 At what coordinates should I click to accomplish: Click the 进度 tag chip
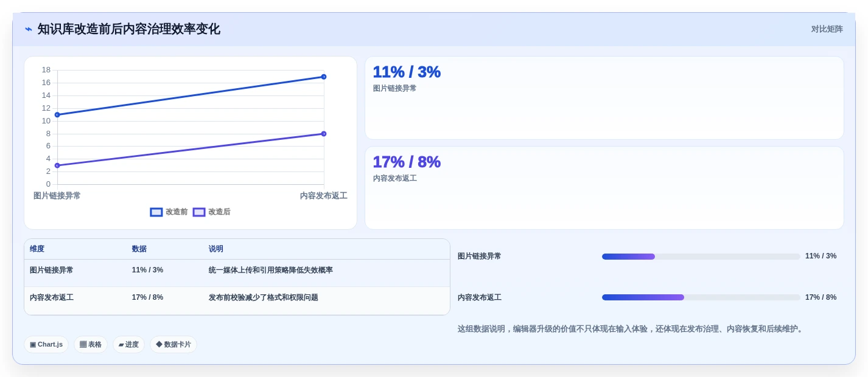128,344
